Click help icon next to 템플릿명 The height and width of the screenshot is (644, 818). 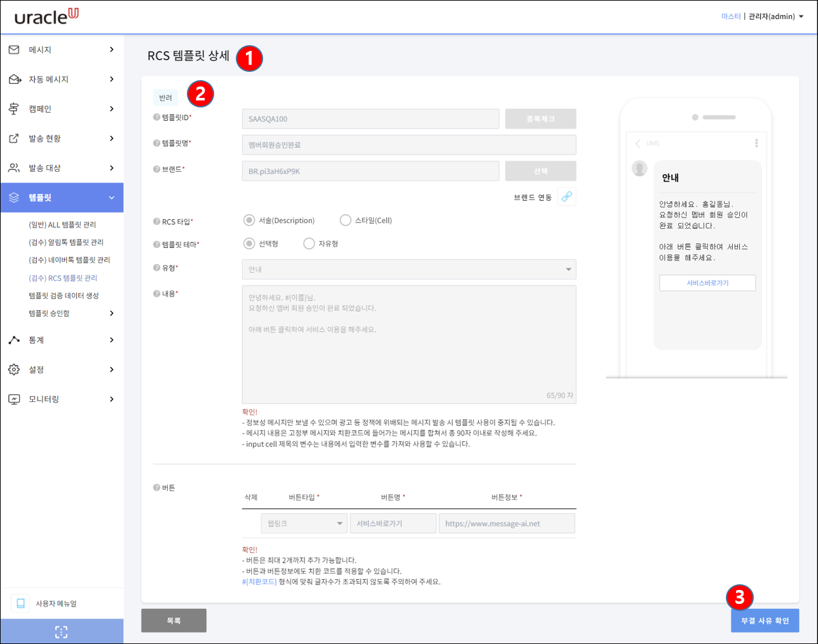156,143
